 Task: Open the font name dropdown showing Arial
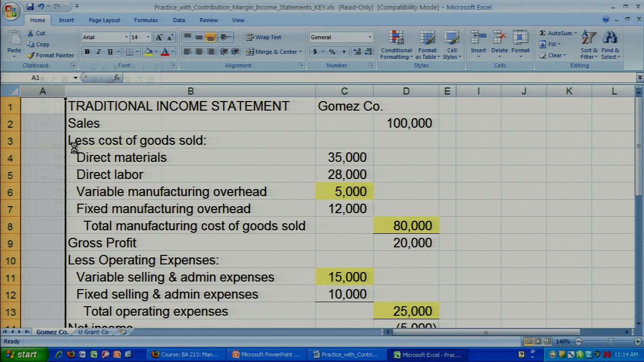pos(126,37)
